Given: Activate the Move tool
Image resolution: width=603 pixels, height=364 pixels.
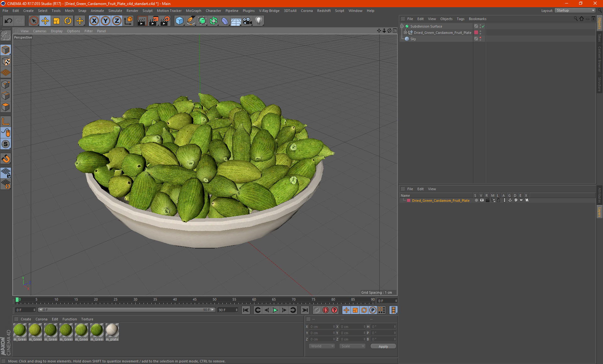Looking at the screenshot, I should [x=45, y=21].
